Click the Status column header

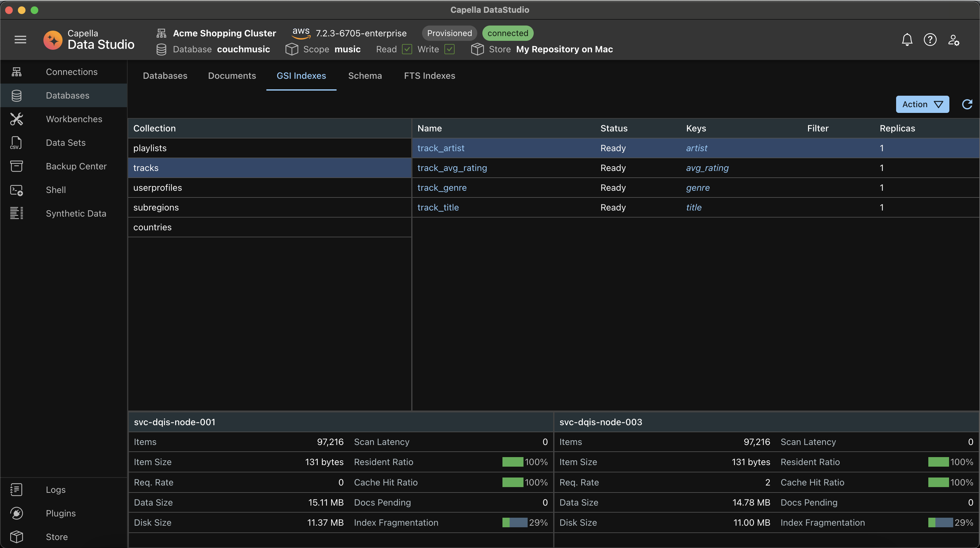point(614,128)
